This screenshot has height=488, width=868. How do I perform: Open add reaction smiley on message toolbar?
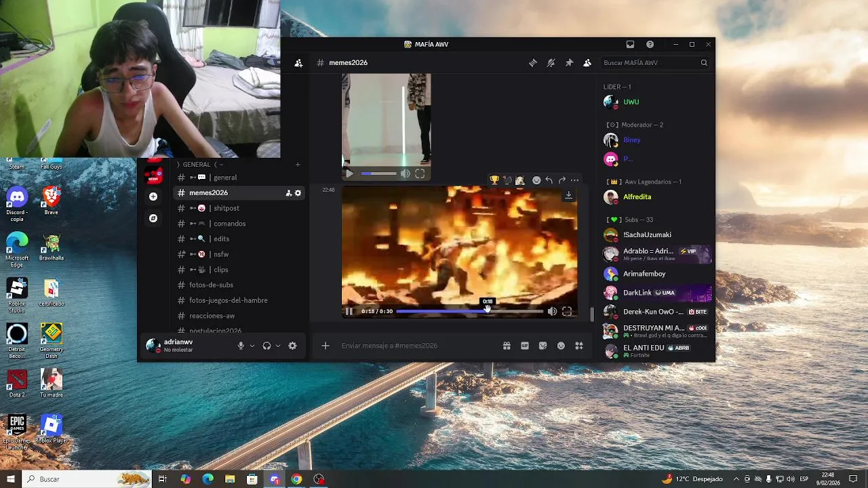(536, 180)
